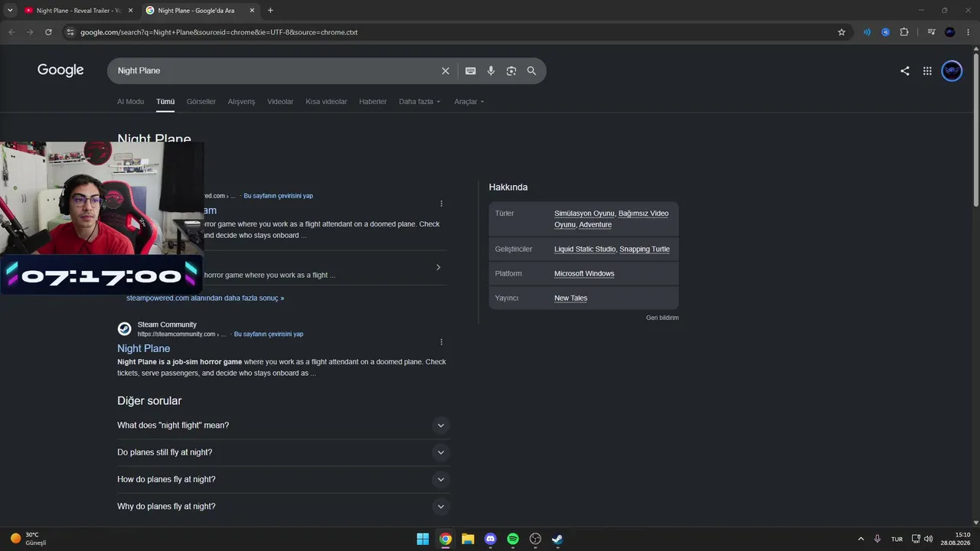The width and height of the screenshot is (980, 551).
Task: Open the share icon on Google page
Action: 905,70
